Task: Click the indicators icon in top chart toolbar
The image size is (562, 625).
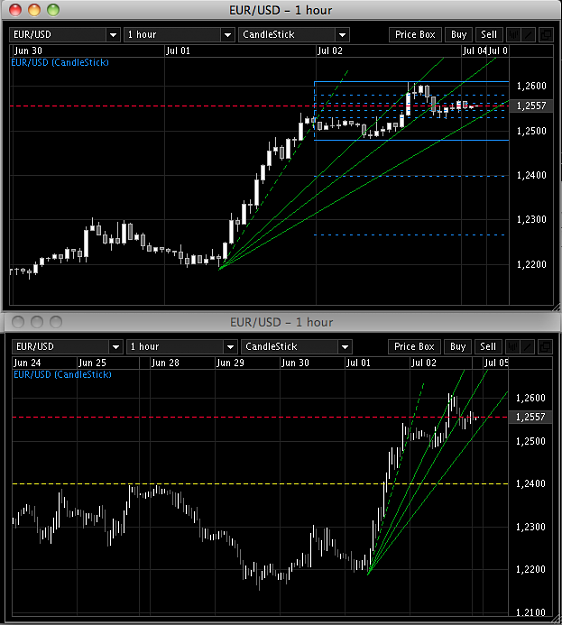Action: click(x=513, y=35)
